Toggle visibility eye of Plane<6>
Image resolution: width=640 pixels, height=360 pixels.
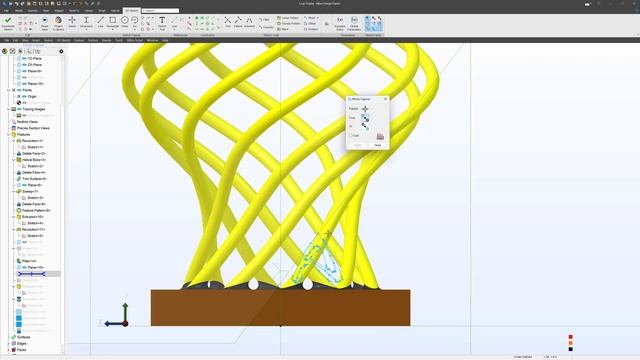pyautogui.click(x=24, y=185)
